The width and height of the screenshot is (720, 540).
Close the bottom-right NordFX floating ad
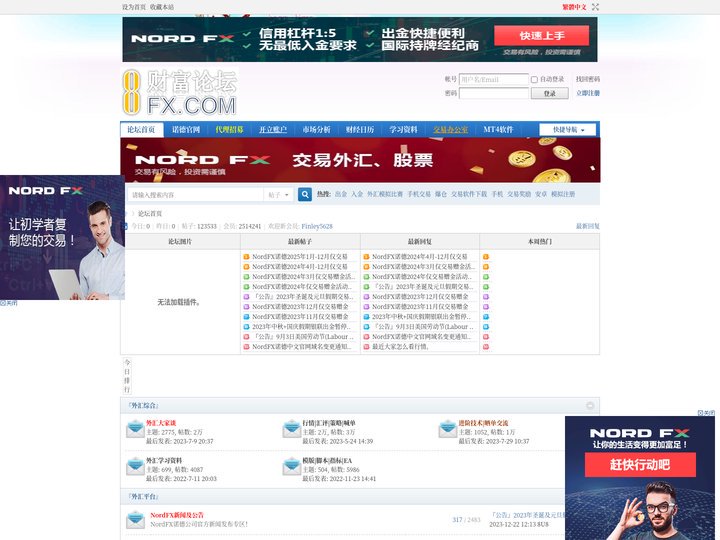click(x=706, y=413)
